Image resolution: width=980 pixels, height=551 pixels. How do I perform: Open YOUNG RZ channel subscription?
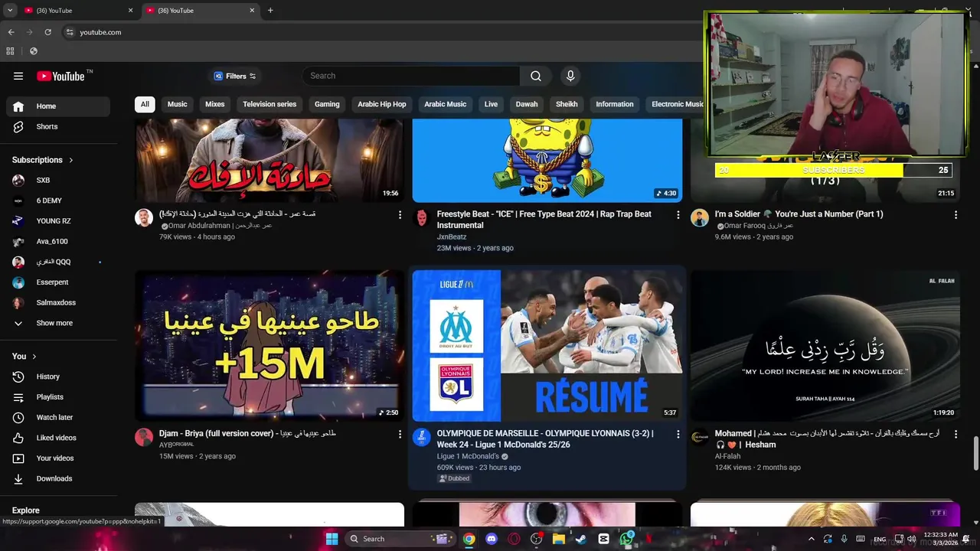coord(58,221)
